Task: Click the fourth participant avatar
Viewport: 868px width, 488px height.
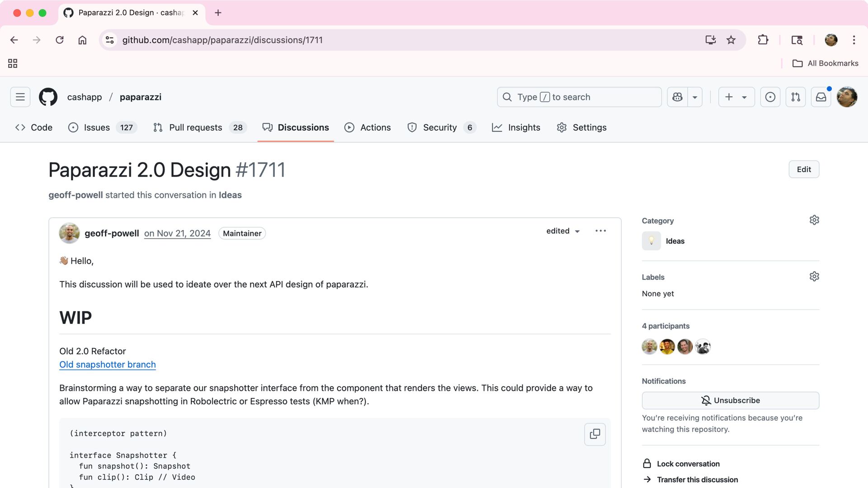Action: point(703,347)
